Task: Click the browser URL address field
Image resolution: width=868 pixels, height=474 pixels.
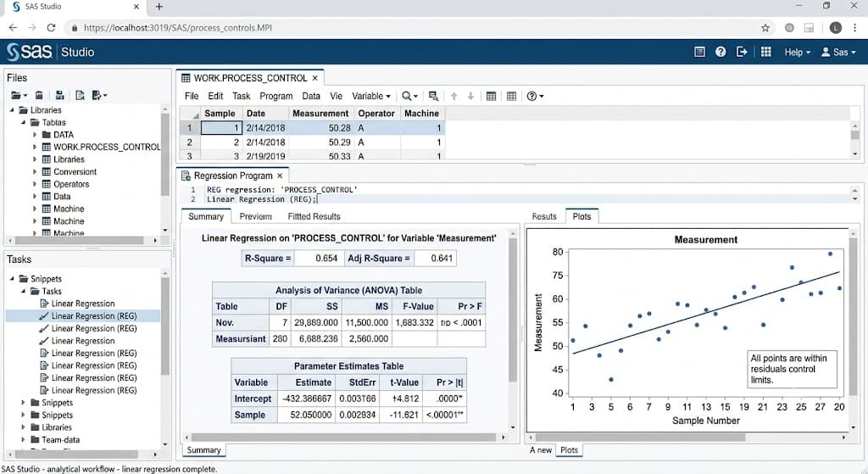Action: pos(409,28)
